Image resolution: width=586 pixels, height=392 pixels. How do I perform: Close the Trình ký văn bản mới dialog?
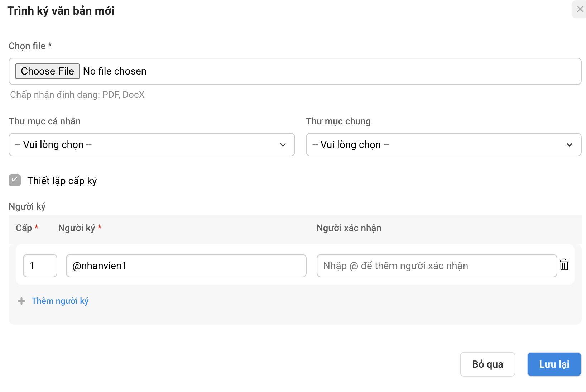coord(580,9)
